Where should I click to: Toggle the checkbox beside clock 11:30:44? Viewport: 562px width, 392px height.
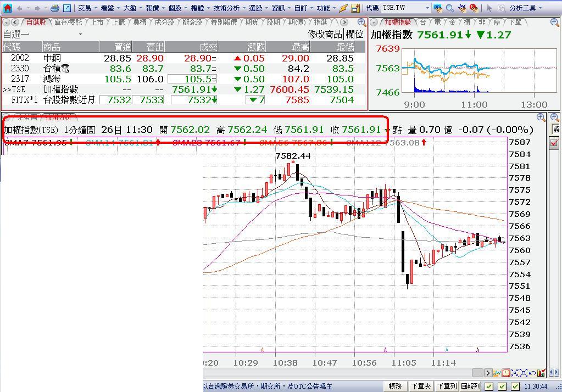pyautogui.click(x=515, y=387)
